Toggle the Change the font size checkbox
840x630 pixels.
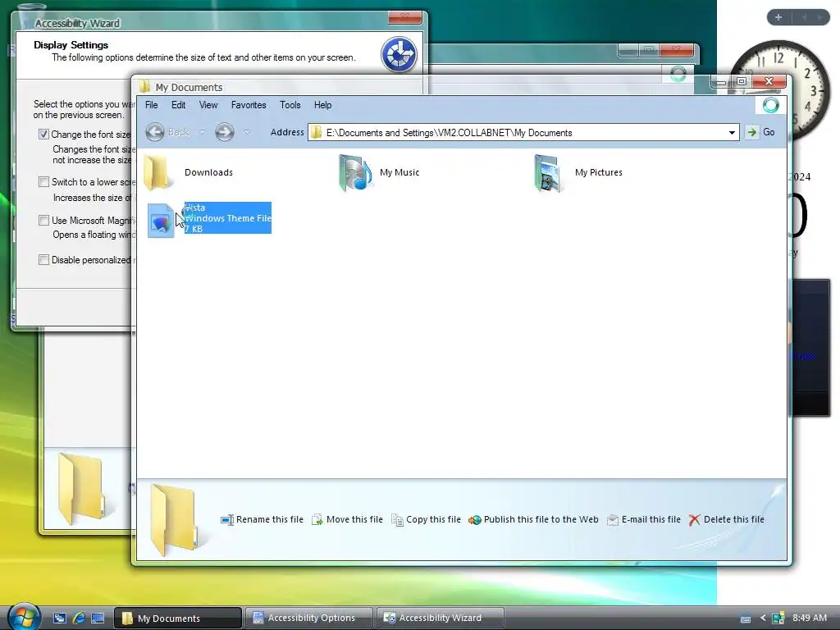point(44,134)
